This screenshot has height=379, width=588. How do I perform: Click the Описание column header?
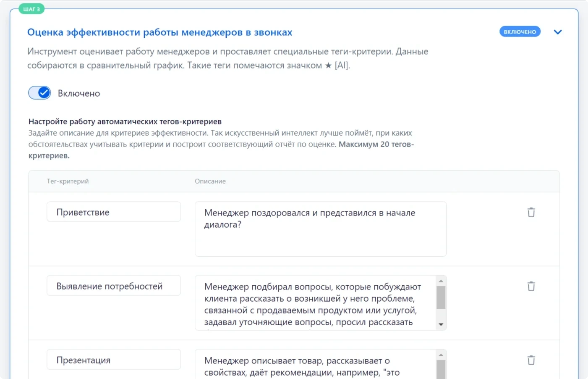(x=210, y=181)
